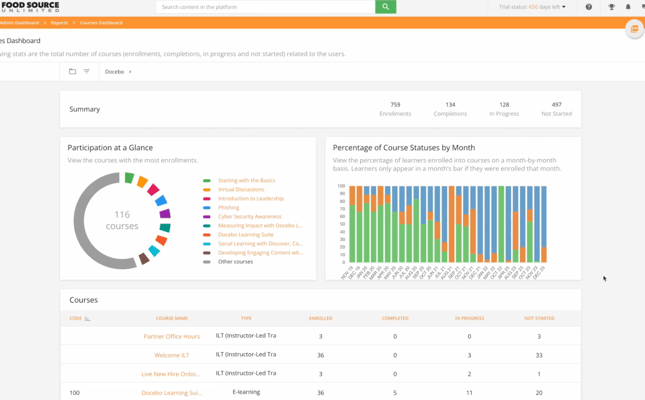645x400 pixels.
Task: Click the orange floating chat button
Action: point(635,29)
